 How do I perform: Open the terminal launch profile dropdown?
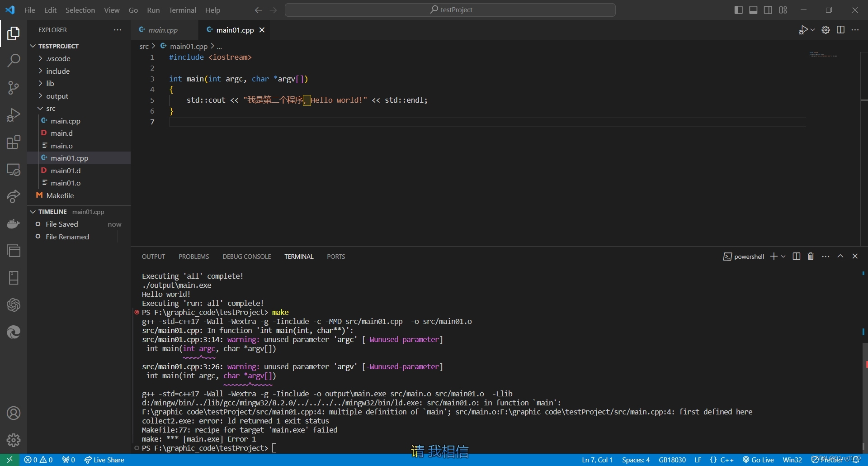[783, 257]
